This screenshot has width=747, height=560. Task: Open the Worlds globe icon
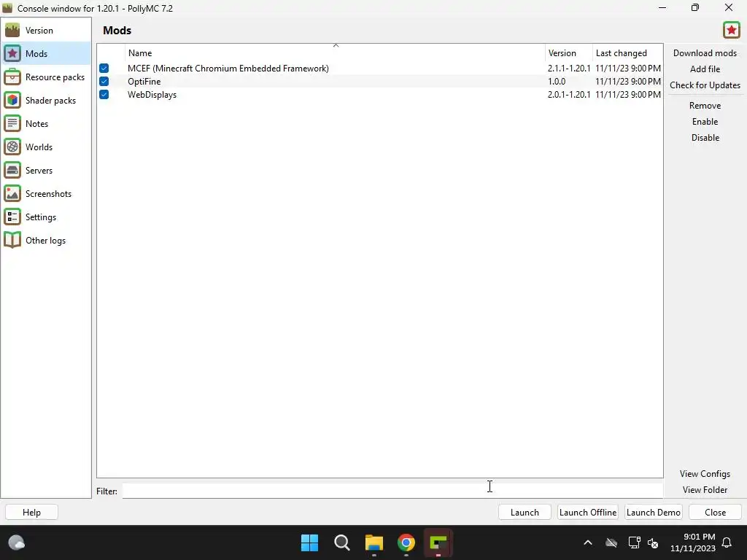coord(12,147)
